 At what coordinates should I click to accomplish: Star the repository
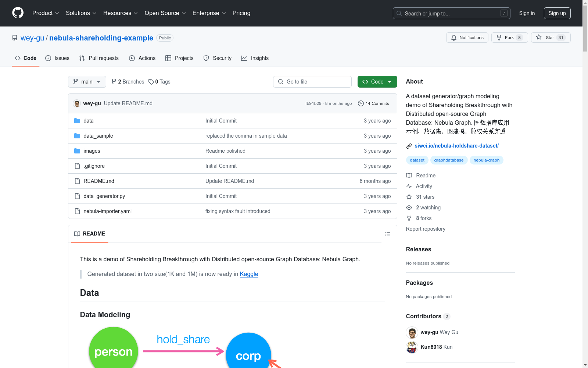point(551,38)
